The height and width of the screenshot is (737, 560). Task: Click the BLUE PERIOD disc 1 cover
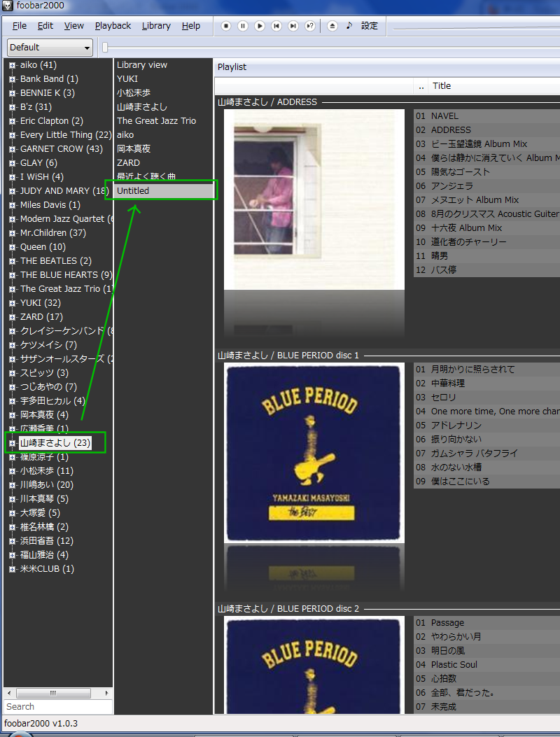click(314, 453)
